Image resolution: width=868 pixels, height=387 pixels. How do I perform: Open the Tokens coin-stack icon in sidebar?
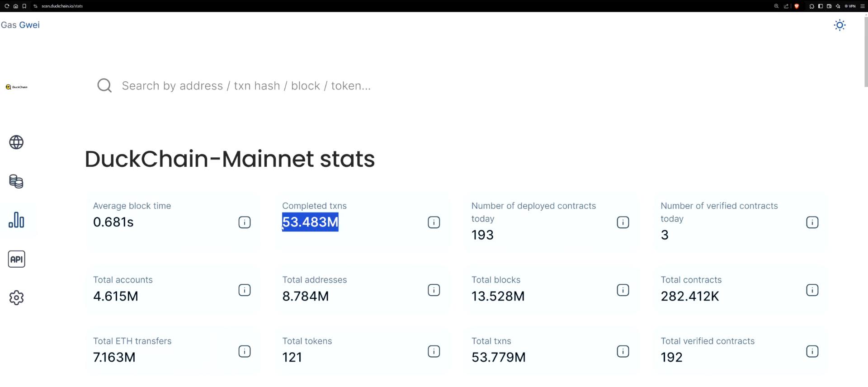[x=16, y=181]
